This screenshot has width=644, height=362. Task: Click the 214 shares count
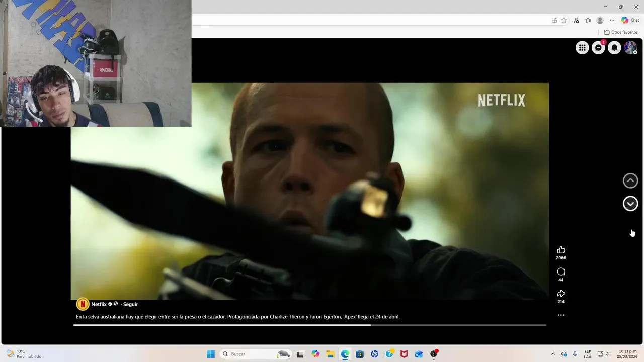561,302
